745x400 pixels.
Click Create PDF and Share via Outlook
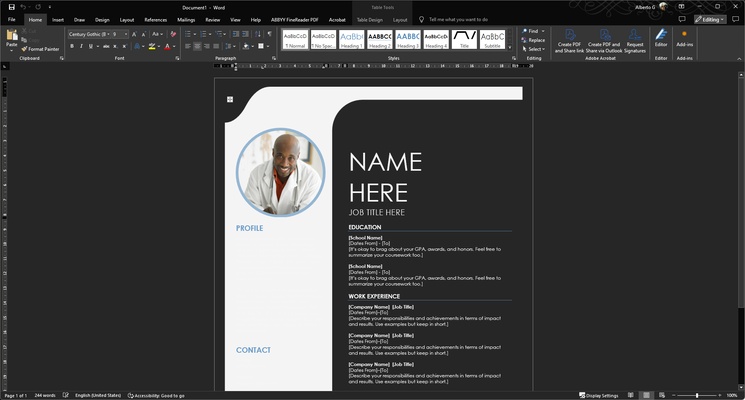pos(604,41)
